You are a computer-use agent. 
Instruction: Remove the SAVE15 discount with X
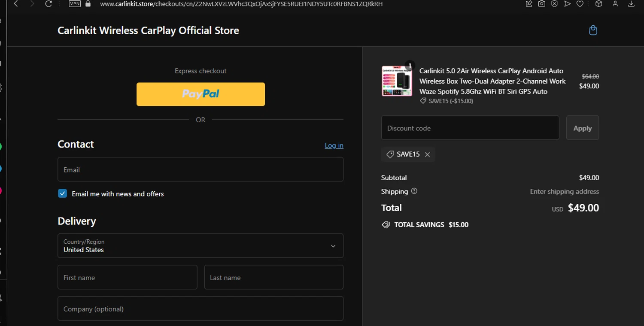(427, 154)
